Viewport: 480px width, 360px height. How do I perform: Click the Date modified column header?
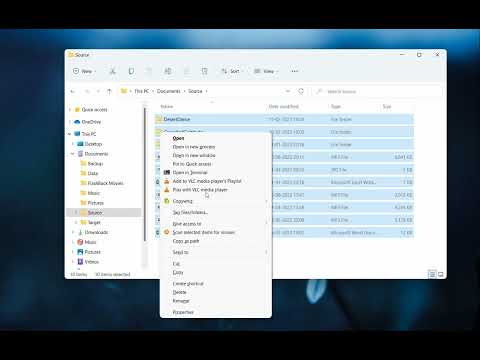click(284, 106)
